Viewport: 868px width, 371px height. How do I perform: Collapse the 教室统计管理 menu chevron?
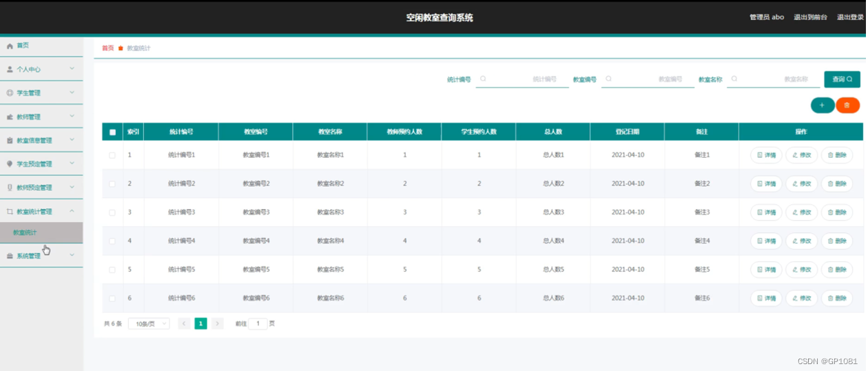72,211
